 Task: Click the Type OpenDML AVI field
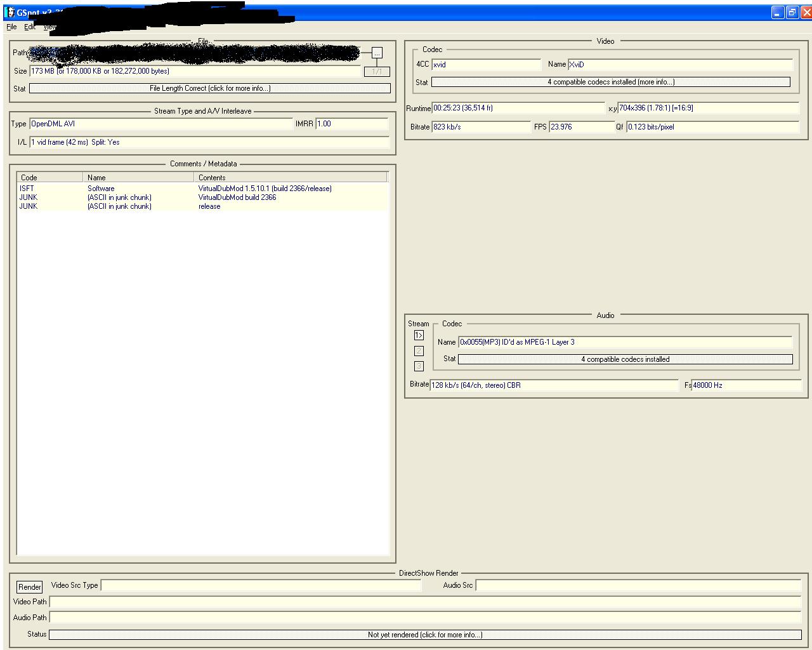pyautogui.click(x=161, y=124)
